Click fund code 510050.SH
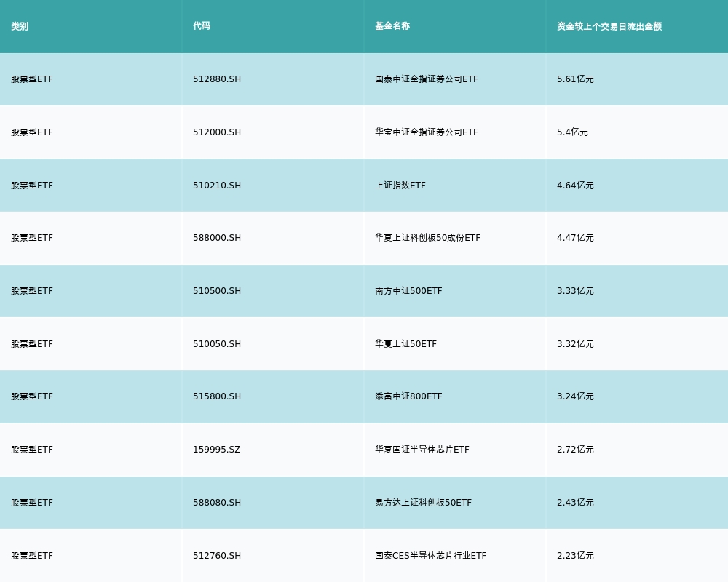The image size is (728, 582). [217, 344]
